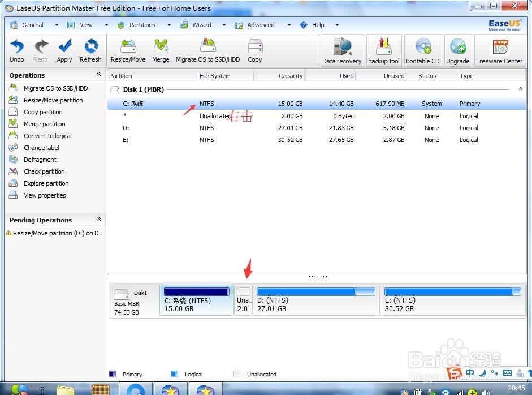Image resolution: width=532 pixels, height=395 pixels.
Task: Choose the Merge toolbar tool
Action: coord(161,51)
